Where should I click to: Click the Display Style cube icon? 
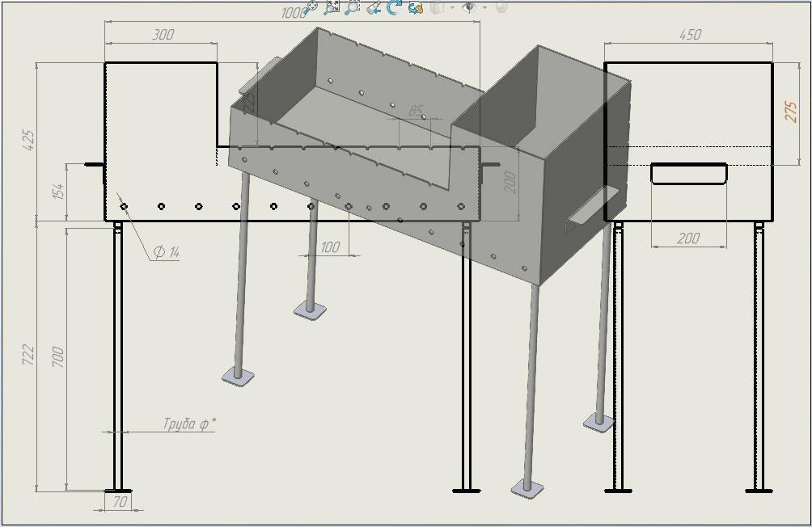tap(438, 7)
